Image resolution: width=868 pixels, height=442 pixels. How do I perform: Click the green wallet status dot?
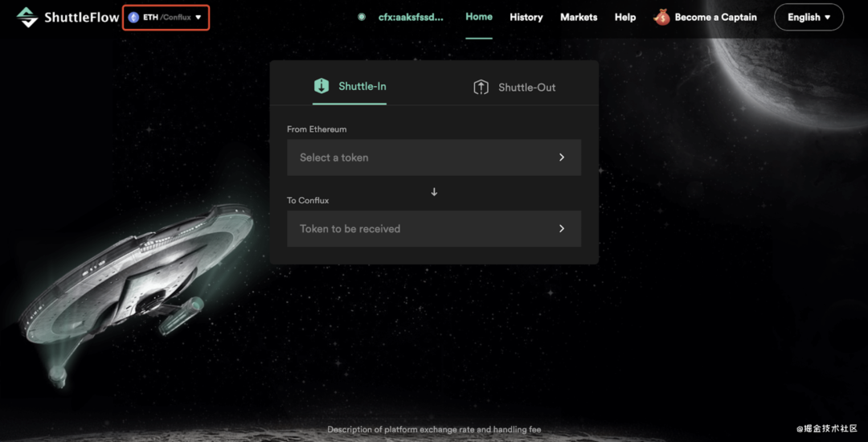point(362,17)
